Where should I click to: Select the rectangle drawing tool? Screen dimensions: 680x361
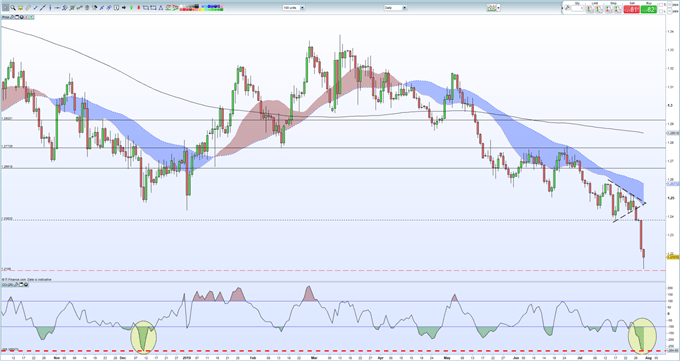coord(153,7)
